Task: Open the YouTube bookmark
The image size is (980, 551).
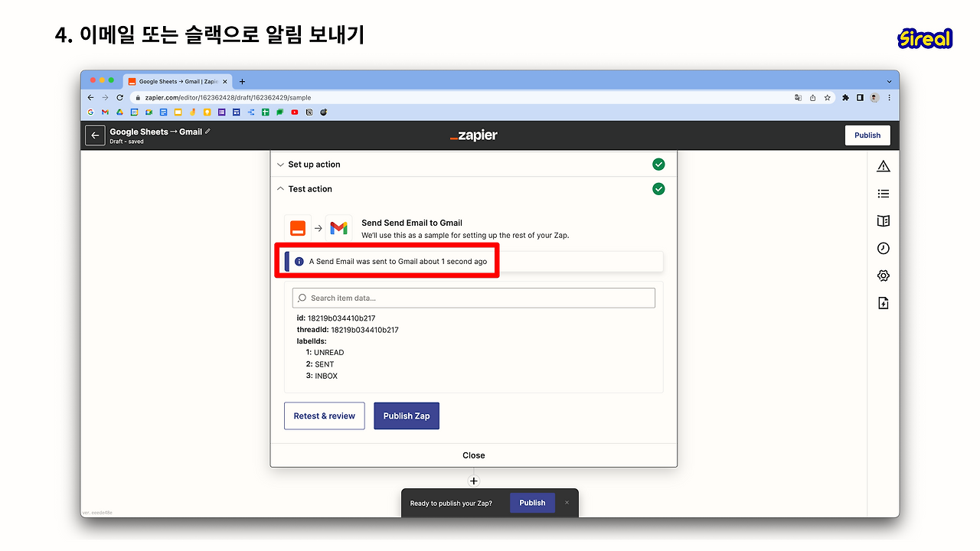Action: click(295, 112)
